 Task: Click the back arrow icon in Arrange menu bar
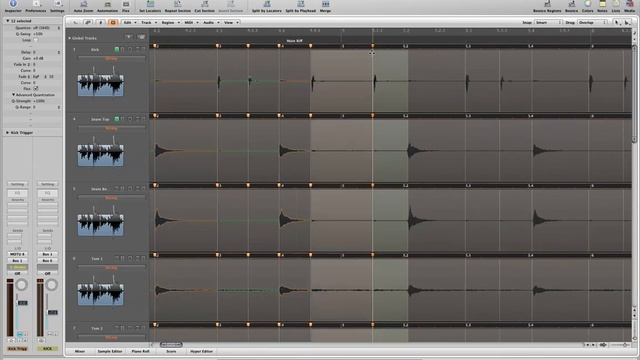(x=76, y=22)
